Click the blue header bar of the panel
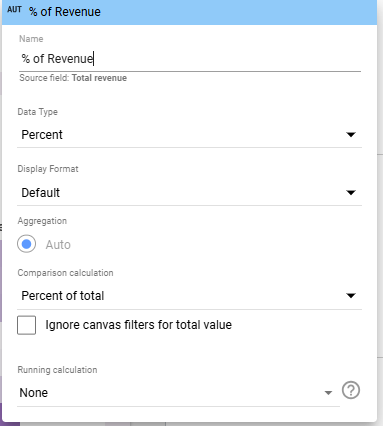This screenshot has width=383, height=426. pyautogui.click(x=189, y=12)
